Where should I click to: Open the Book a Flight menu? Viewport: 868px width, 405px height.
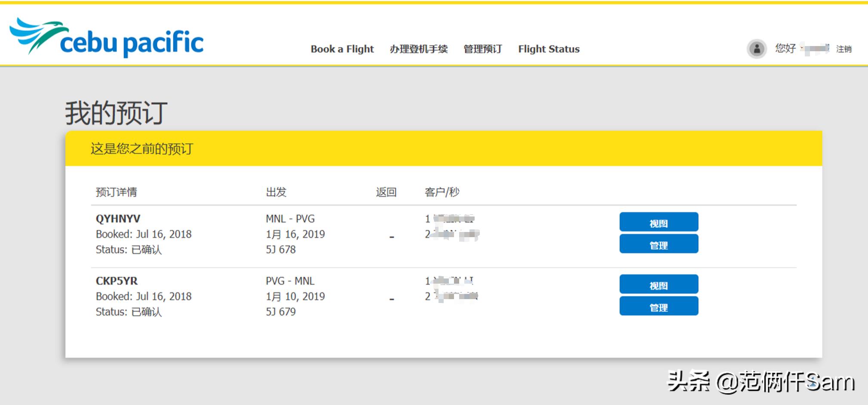point(342,49)
